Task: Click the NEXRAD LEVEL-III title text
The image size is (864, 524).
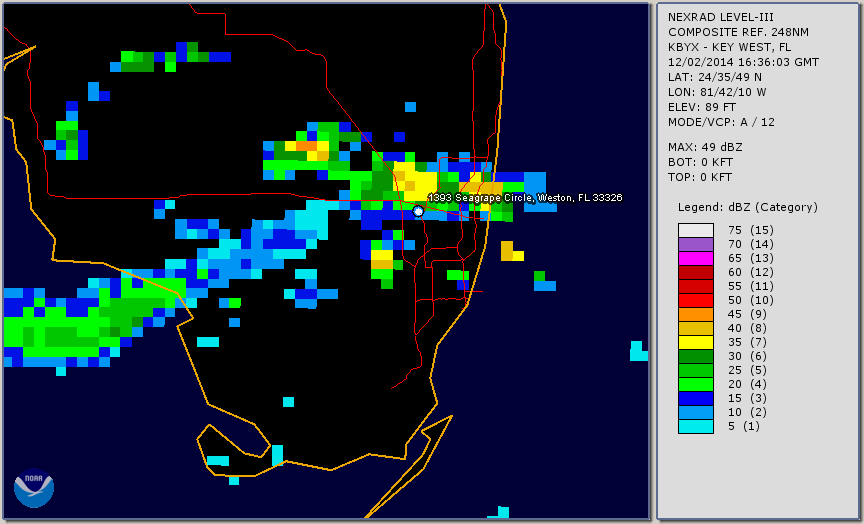Action: point(721,17)
